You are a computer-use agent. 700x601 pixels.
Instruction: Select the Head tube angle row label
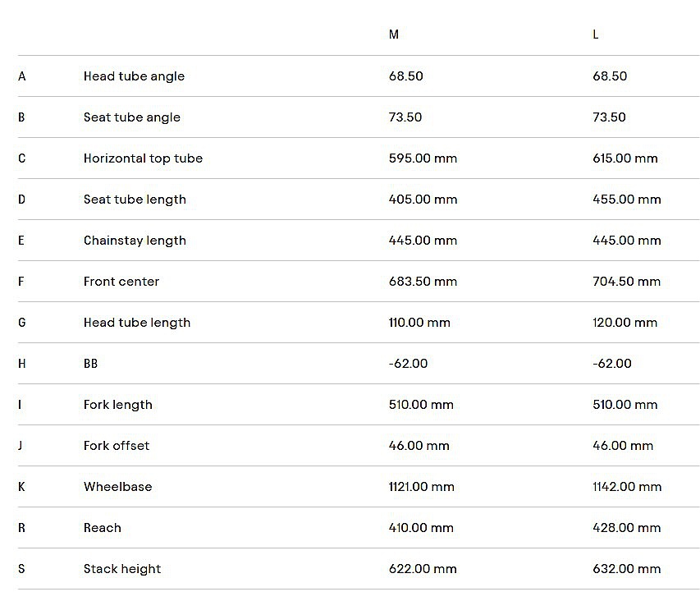pyautogui.click(x=134, y=76)
